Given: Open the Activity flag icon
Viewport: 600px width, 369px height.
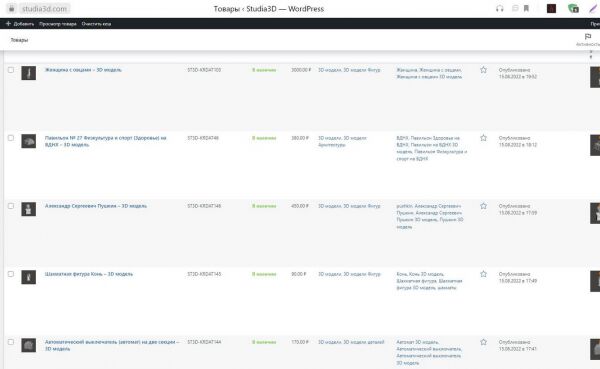Looking at the screenshot, I should point(588,37).
